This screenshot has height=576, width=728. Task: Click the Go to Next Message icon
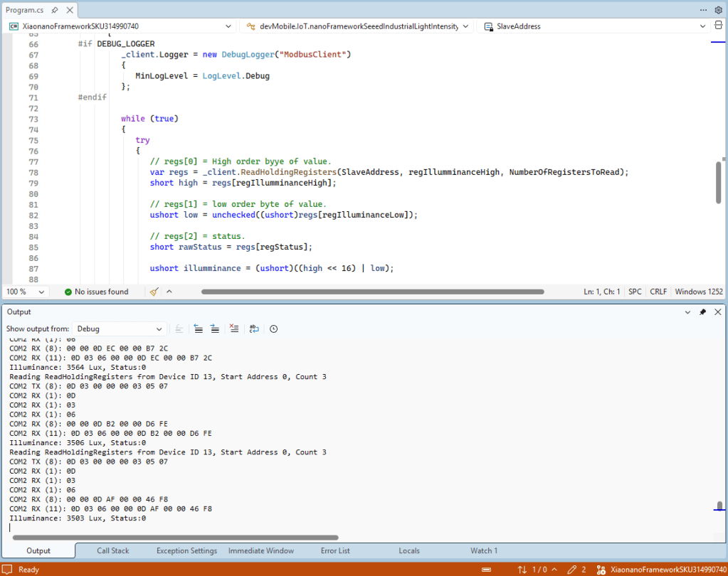coord(214,329)
